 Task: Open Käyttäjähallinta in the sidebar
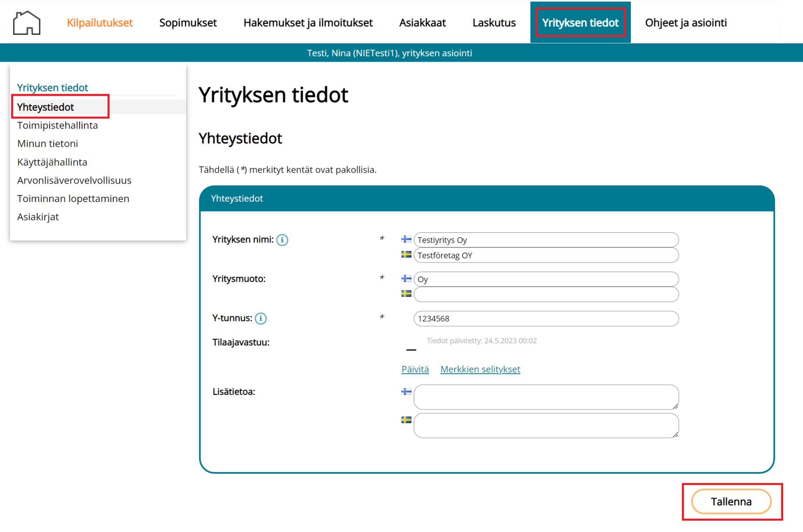point(52,162)
